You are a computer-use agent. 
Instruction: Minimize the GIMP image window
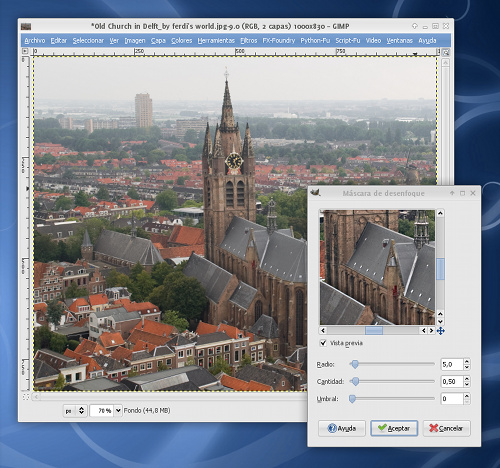[x=425, y=26]
